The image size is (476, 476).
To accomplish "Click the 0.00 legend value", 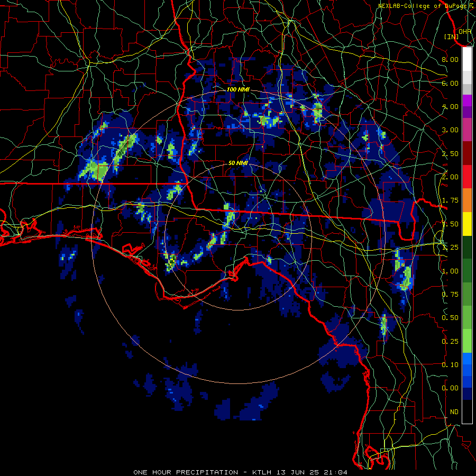I will 450,388.
